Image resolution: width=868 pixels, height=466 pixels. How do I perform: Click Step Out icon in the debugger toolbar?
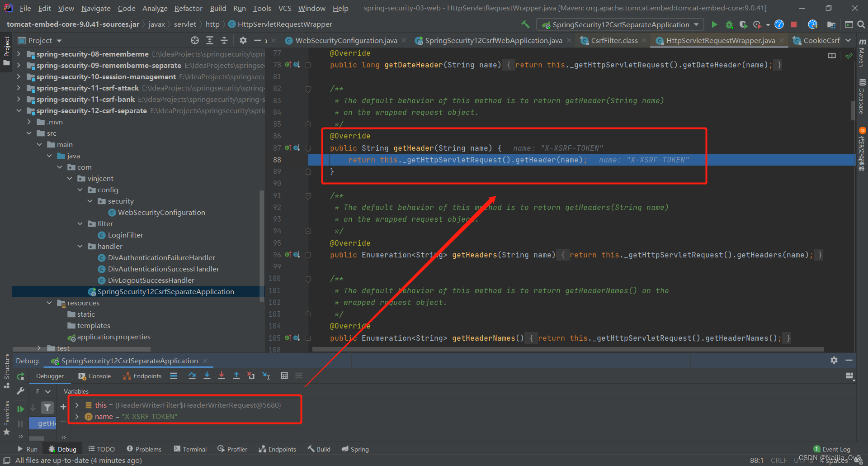tap(236, 376)
